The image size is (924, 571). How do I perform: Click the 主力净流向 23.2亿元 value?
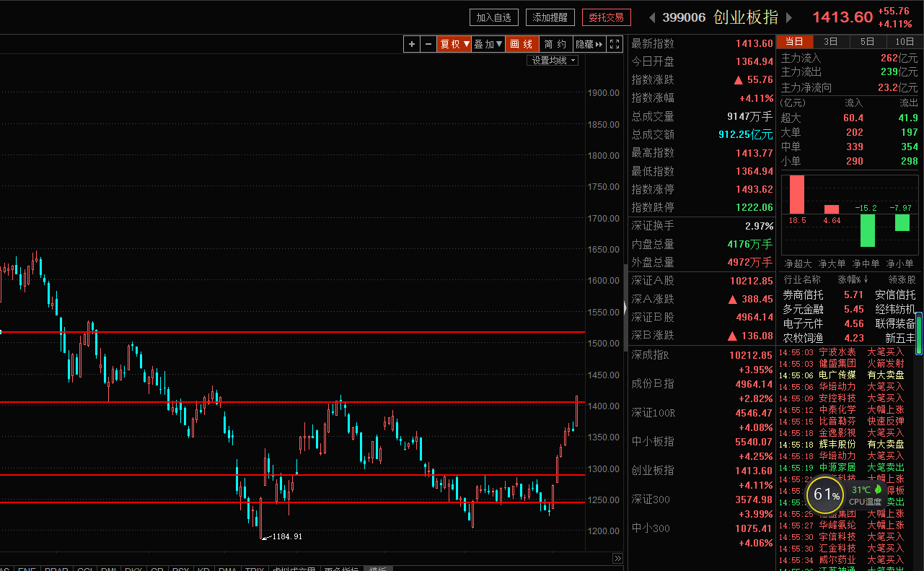(898, 87)
